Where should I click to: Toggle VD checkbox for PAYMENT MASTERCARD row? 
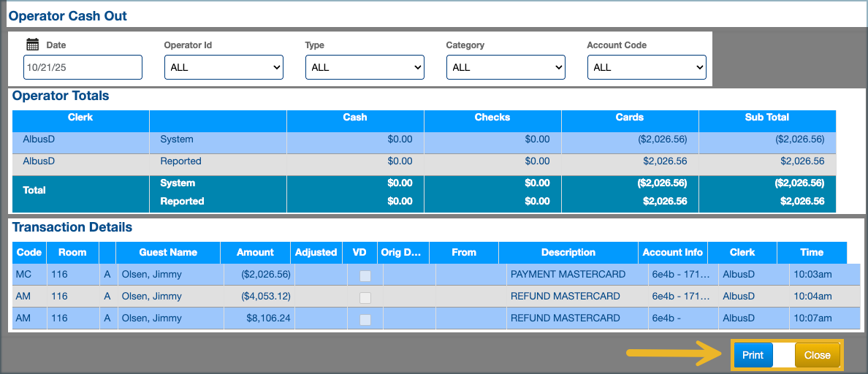click(x=365, y=275)
